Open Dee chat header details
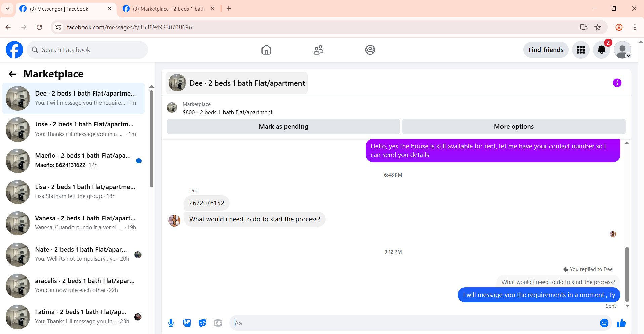The image size is (644, 334). [237, 83]
